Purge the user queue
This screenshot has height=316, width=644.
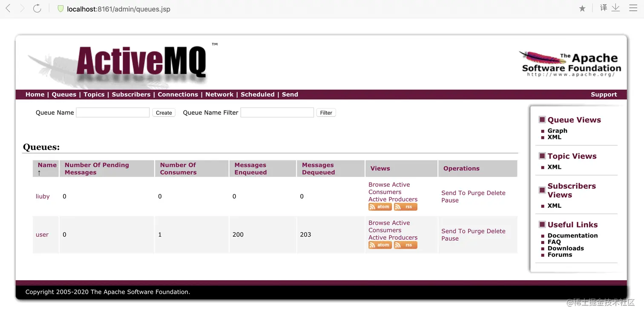(x=476, y=231)
